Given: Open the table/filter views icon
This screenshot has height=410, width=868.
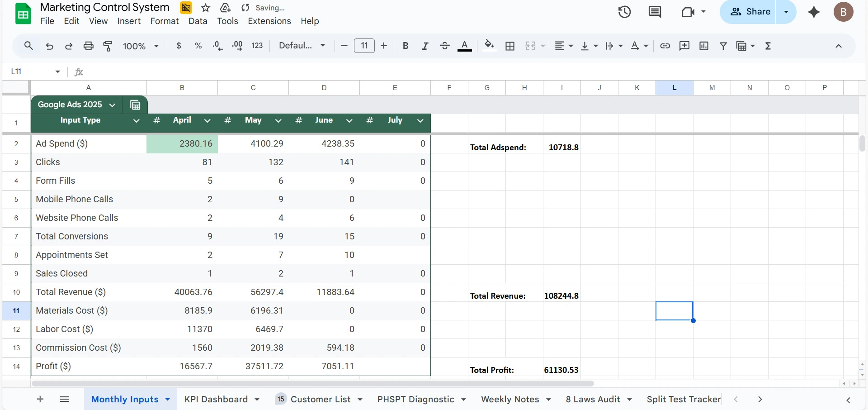Looking at the screenshot, I should point(741,46).
